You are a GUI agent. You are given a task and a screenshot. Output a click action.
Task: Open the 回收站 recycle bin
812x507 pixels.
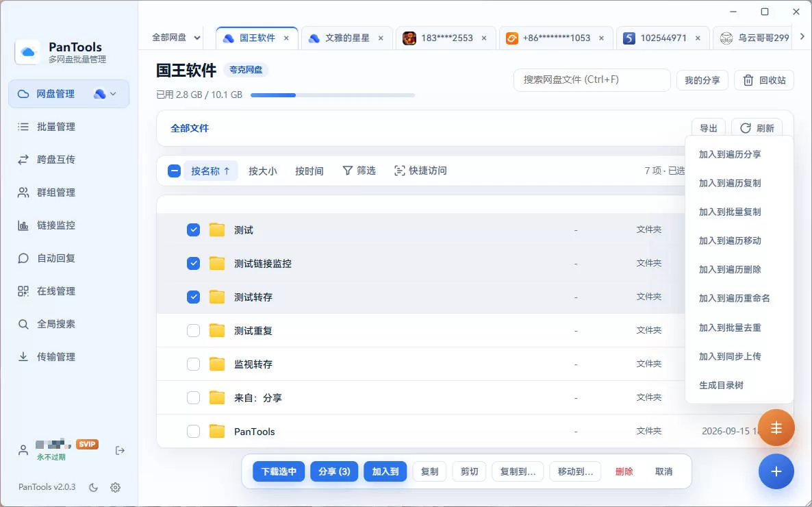pyautogui.click(x=764, y=80)
